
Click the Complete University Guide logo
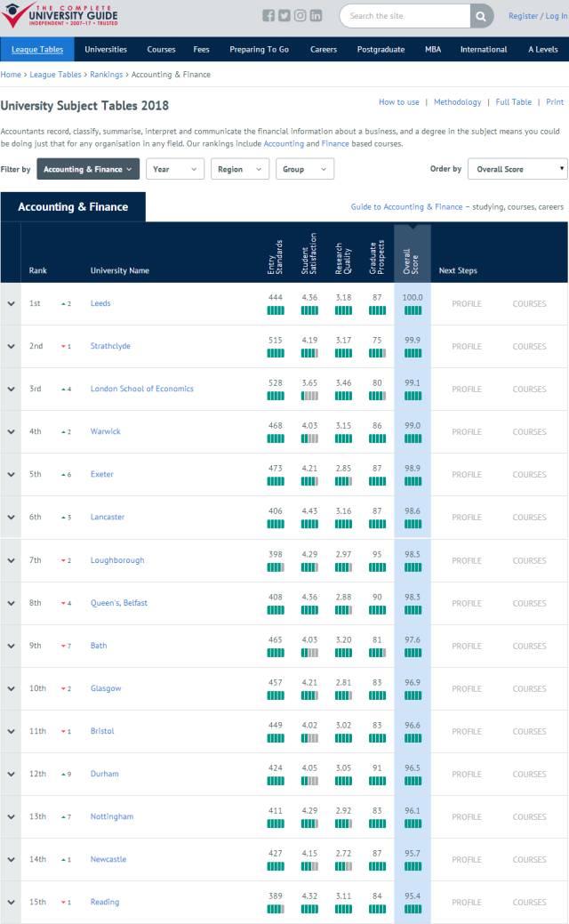60,14
